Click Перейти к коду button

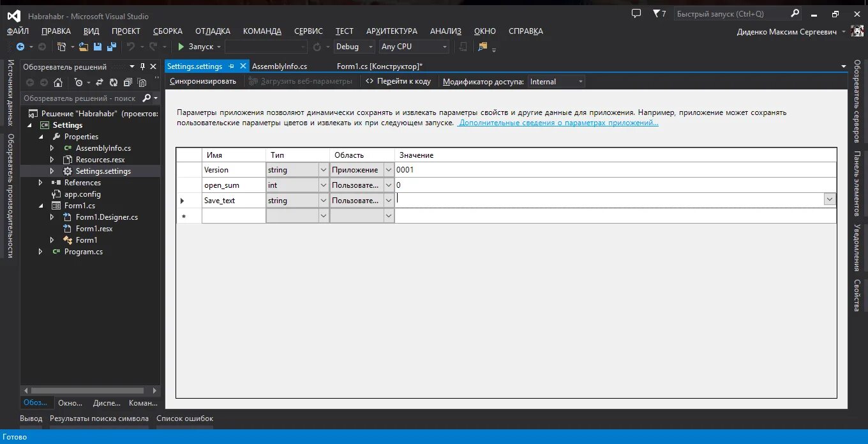398,81
